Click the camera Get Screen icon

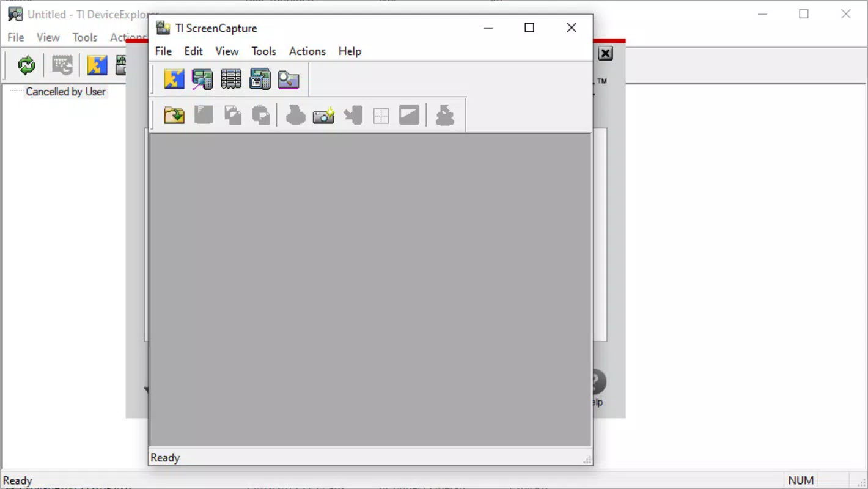pyautogui.click(x=323, y=115)
